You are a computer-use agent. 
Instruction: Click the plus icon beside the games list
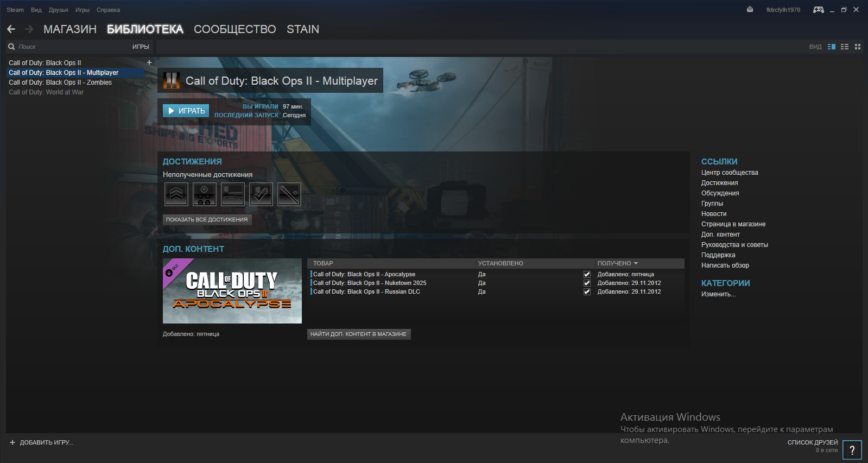click(149, 62)
